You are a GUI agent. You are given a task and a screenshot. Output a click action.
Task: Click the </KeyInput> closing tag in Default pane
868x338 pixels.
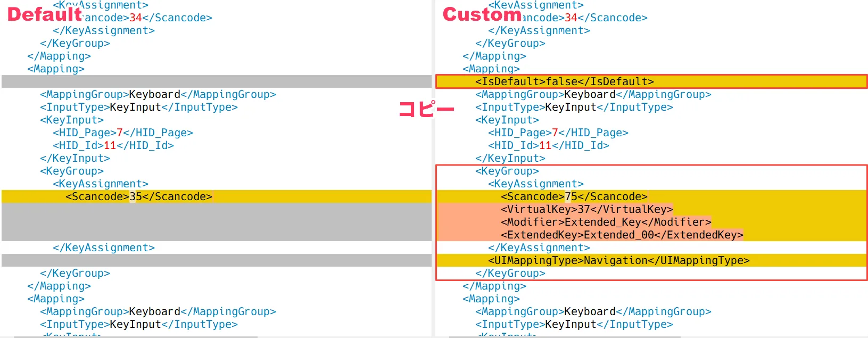[75, 158]
